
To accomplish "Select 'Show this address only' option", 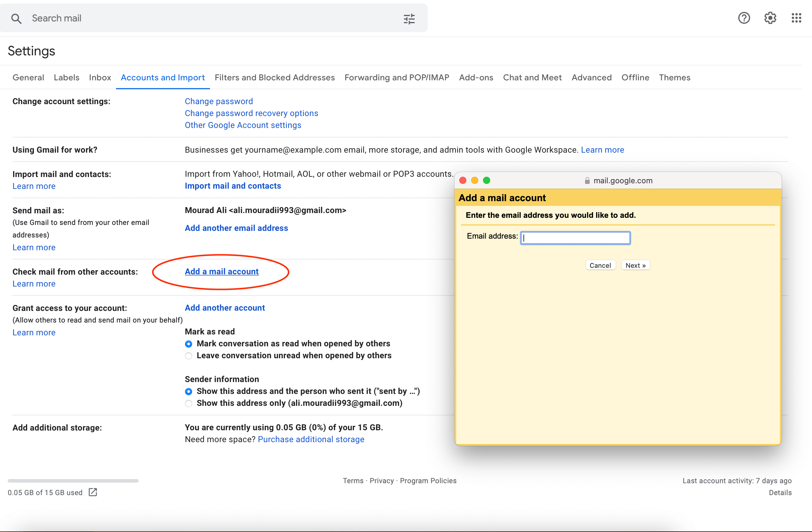I will [x=188, y=403].
